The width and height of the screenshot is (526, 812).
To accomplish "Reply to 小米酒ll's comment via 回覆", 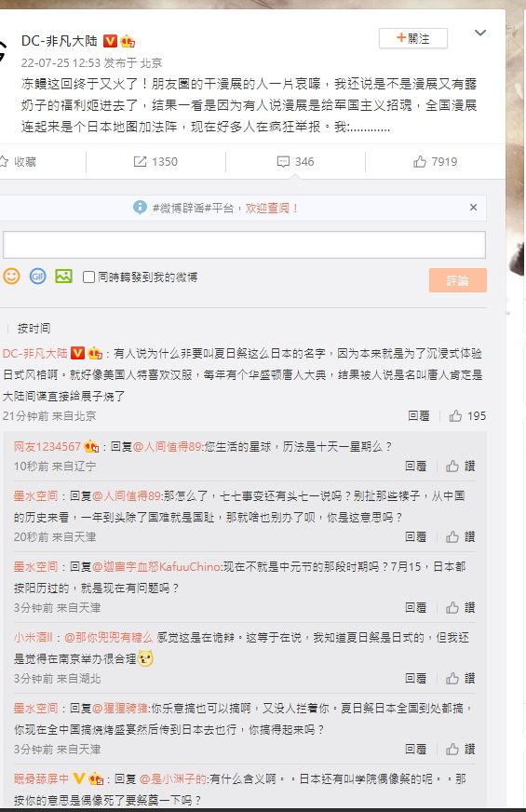I will (x=416, y=679).
